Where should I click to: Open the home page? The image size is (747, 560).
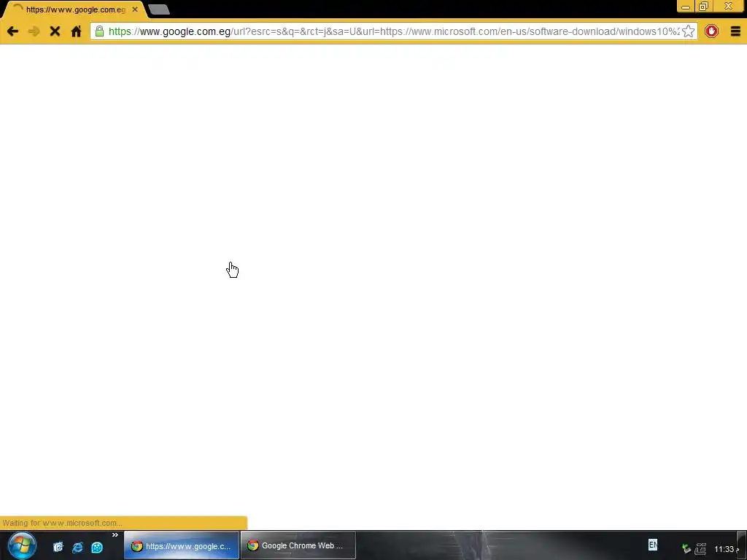coord(76,31)
